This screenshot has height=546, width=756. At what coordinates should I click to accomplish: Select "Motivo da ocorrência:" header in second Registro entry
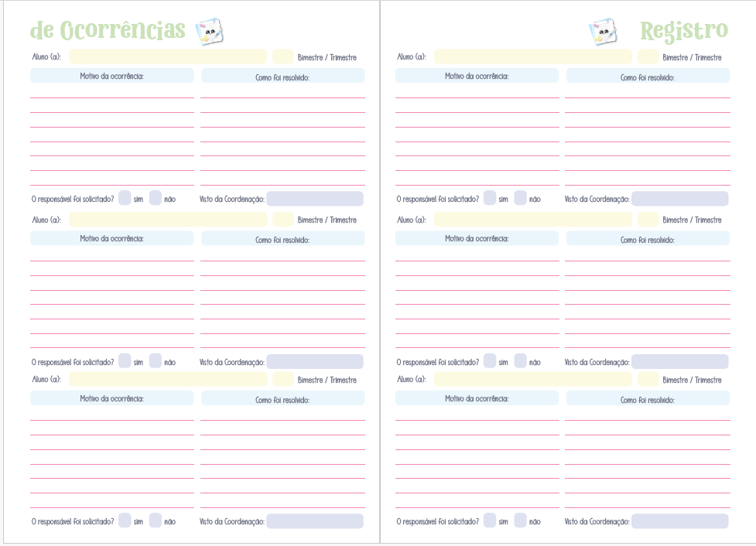pyautogui.click(x=477, y=238)
